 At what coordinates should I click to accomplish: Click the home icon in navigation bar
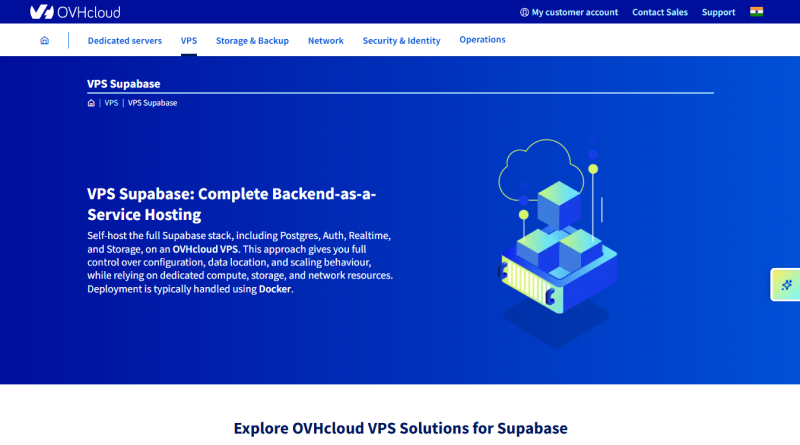(44, 40)
